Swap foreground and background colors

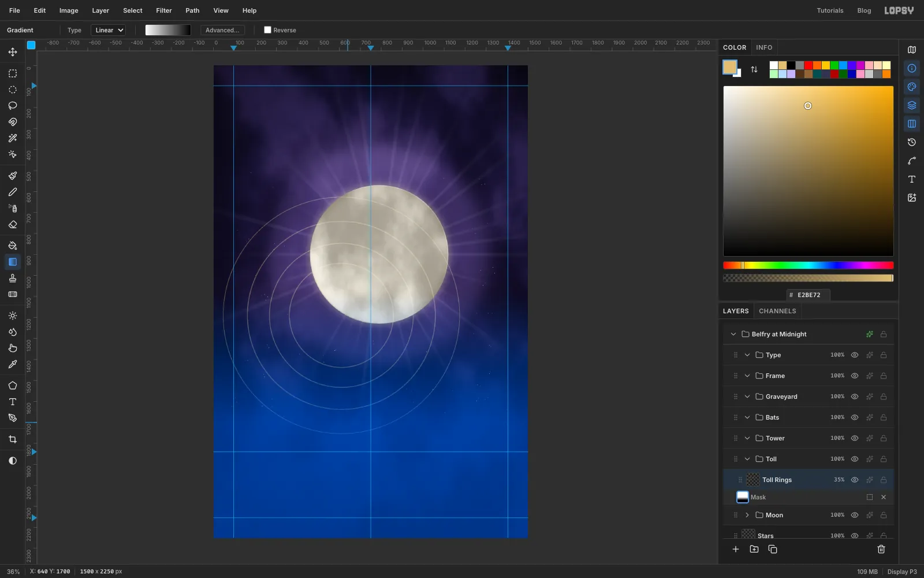754,69
